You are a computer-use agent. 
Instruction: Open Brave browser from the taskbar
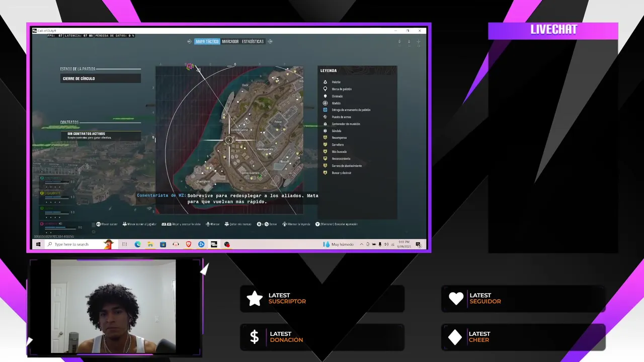tap(189, 244)
